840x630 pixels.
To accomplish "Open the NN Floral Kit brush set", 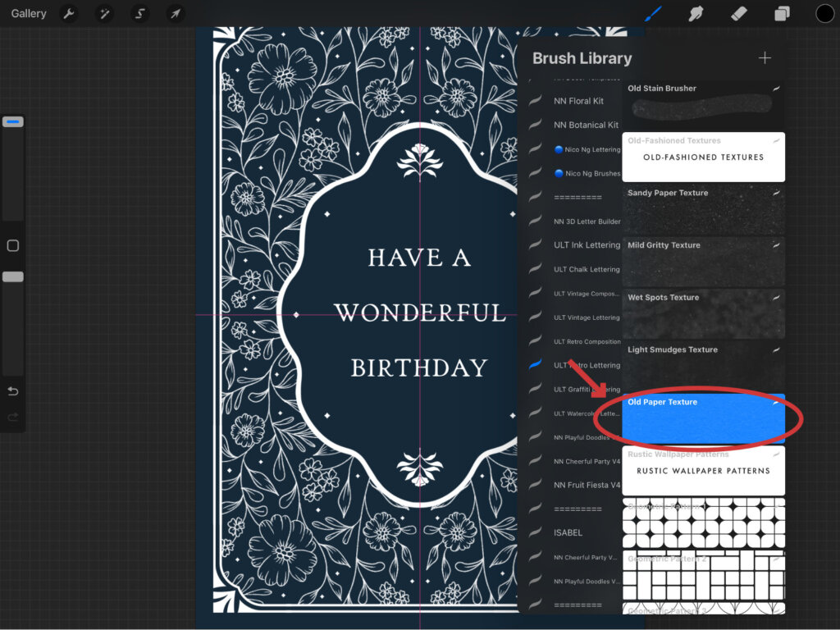I will (578, 101).
